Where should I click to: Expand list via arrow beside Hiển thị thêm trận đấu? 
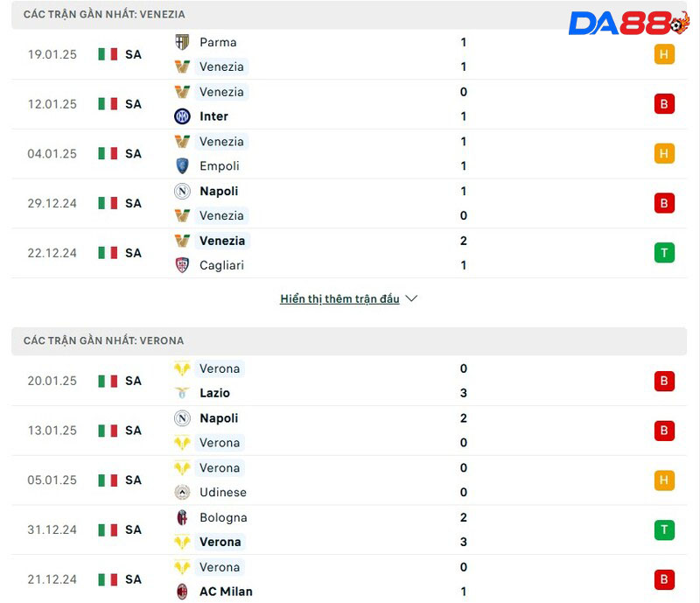pyautogui.click(x=411, y=298)
